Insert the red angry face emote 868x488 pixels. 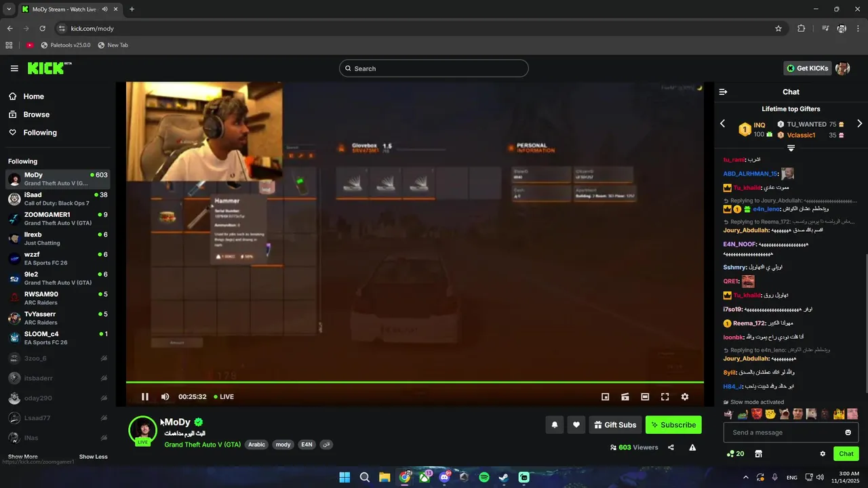(x=756, y=413)
